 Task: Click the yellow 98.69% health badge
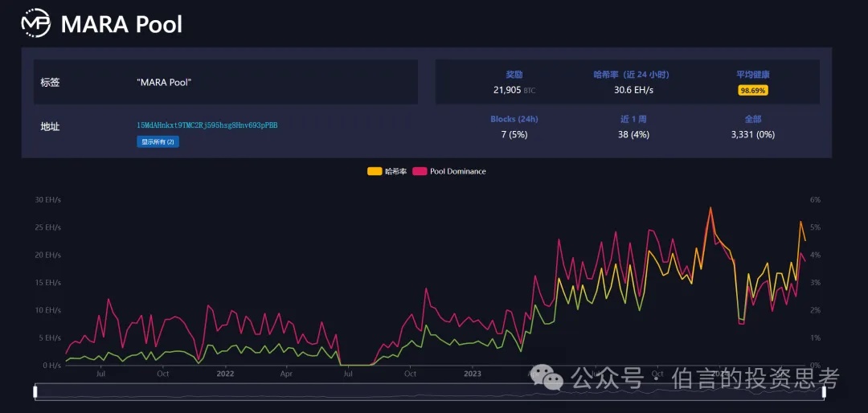coord(753,90)
